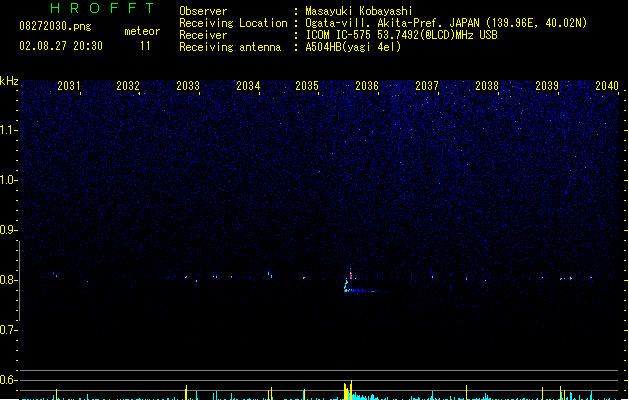Click the 2037 time marker
Viewport: 629px width, 400px height.
[x=427, y=86]
